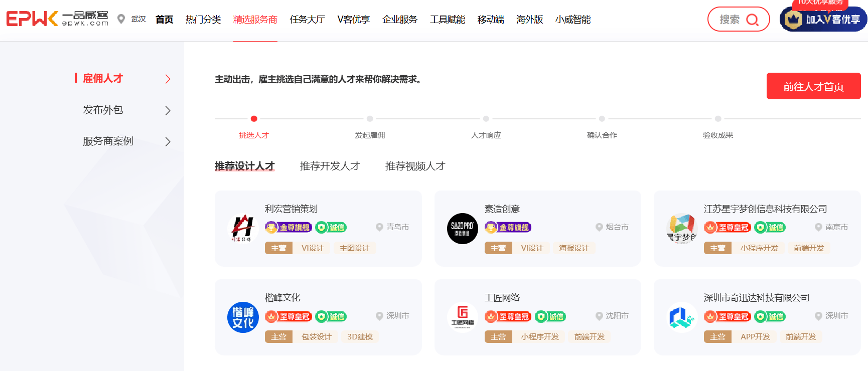868x371 pixels.
Task: Open 海外版 navigation item
Action: [530, 19]
